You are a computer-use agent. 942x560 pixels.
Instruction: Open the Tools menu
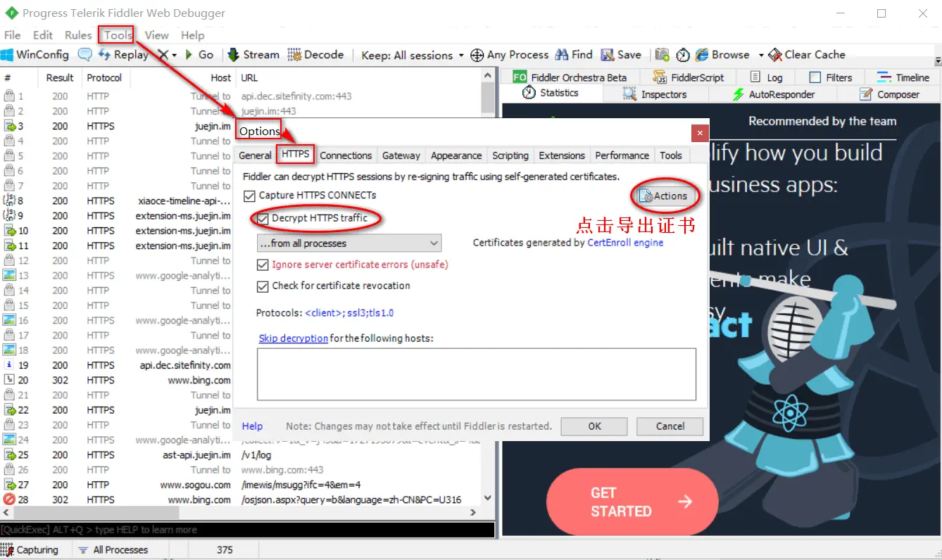tap(118, 35)
